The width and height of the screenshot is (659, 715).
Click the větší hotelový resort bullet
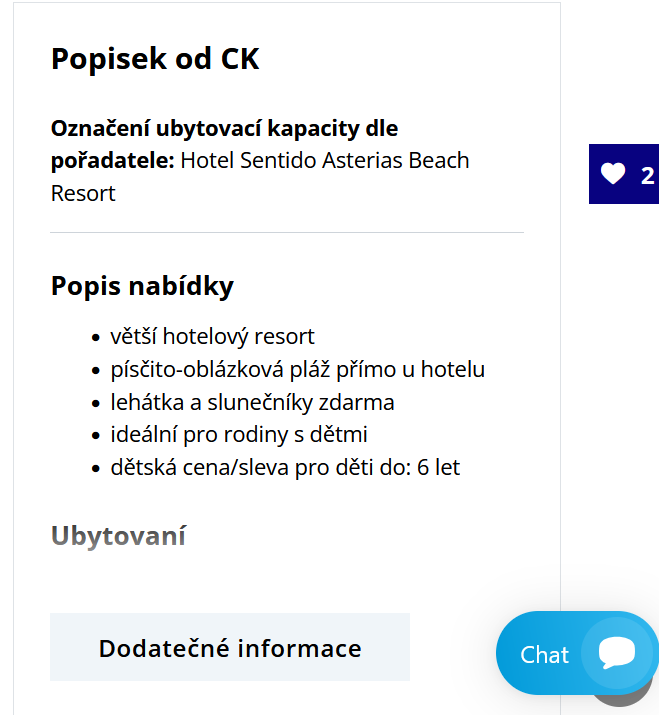(x=213, y=337)
